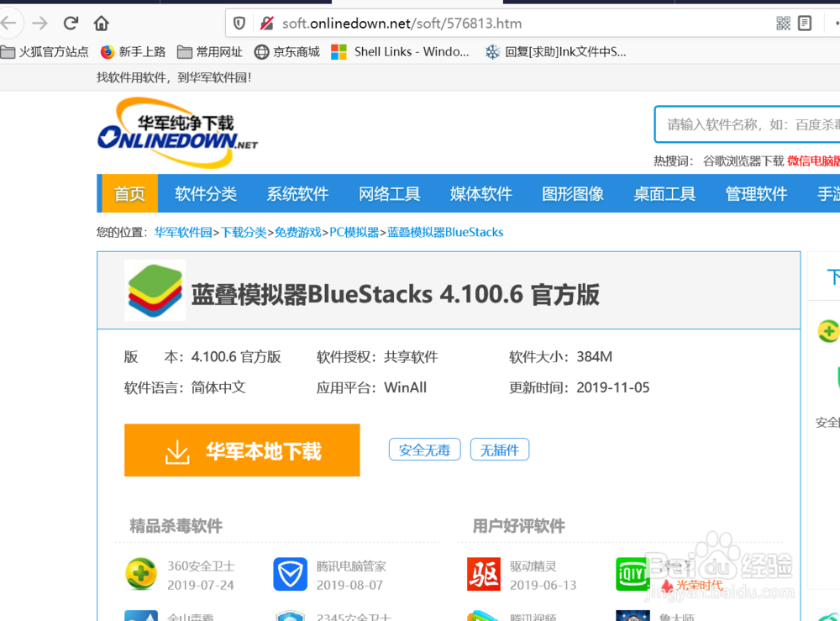Open the 桌面工具 navigation tab
This screenshot has height=621, width=840.
pyautogui.click(x=664, y=193)
